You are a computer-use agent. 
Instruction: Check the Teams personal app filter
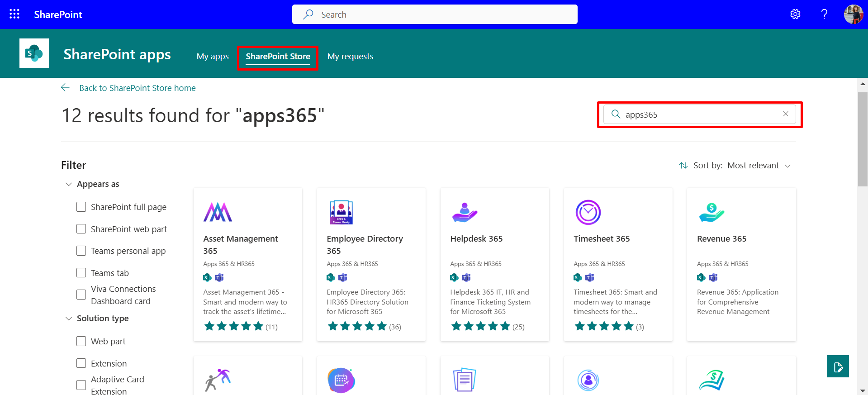(x=81, y=251)
